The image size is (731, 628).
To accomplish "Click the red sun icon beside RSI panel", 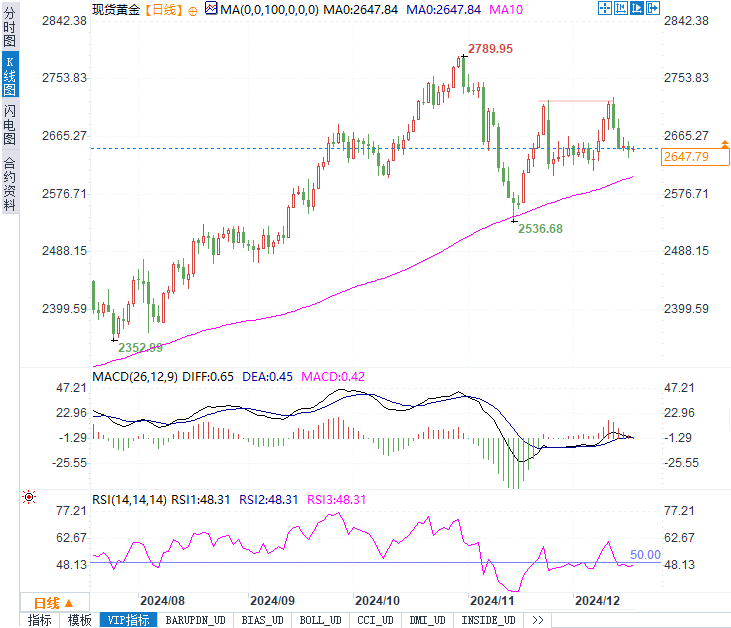I will [29, 497].
